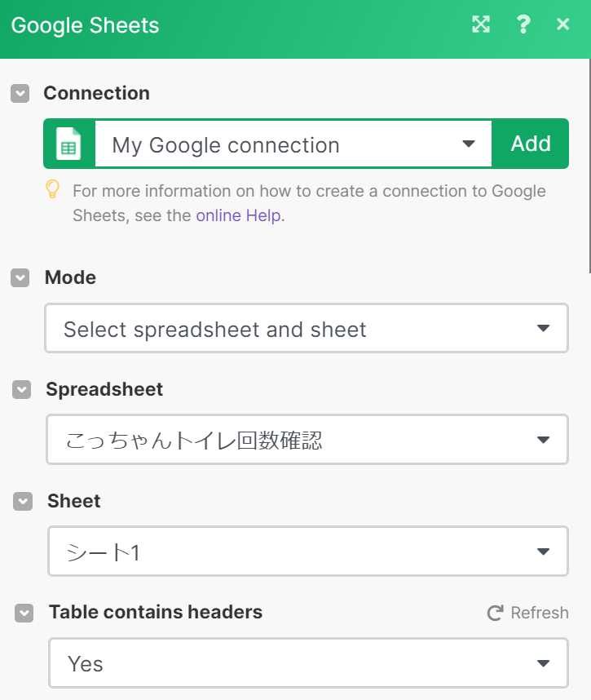Open the Sheet dropdown showing シート1
591x700 pixels.
308,552
